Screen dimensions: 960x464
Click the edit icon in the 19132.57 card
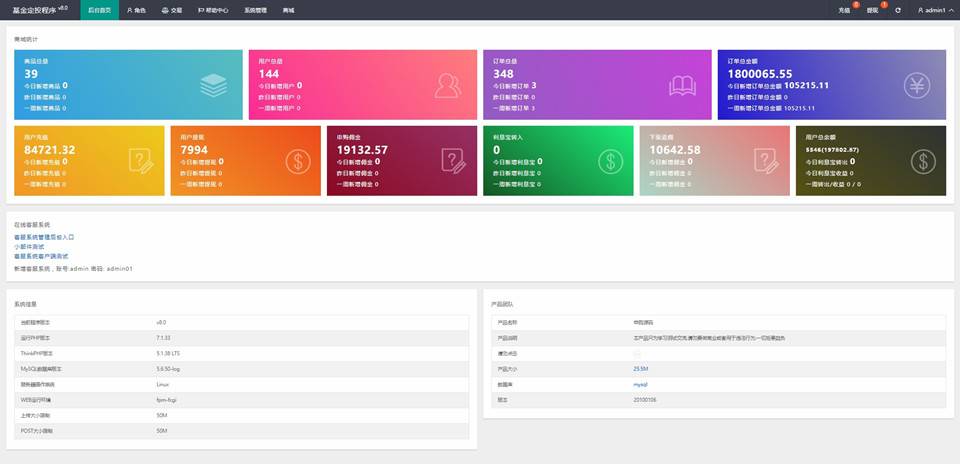pyautogui.click(x=454, y=161)
